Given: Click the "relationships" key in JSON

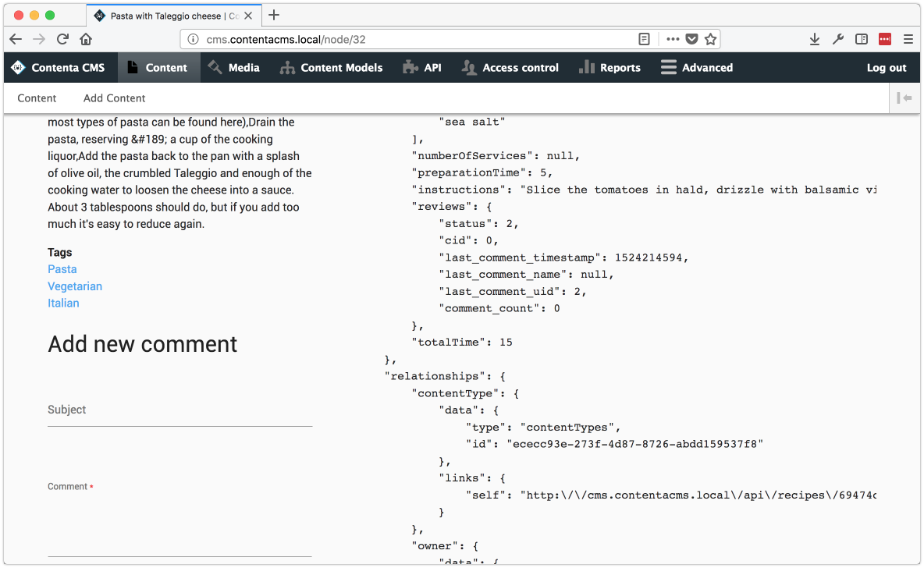Looking at the screenshot, I should [x=435, y=377].
